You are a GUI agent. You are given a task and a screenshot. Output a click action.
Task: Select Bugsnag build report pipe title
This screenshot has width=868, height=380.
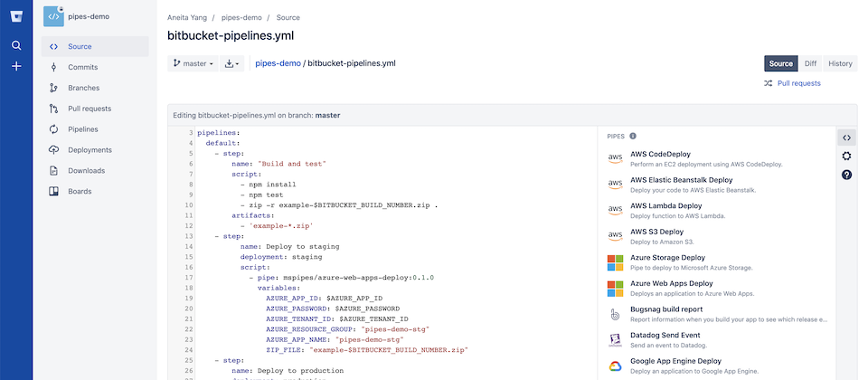click(x=666, y=309)
